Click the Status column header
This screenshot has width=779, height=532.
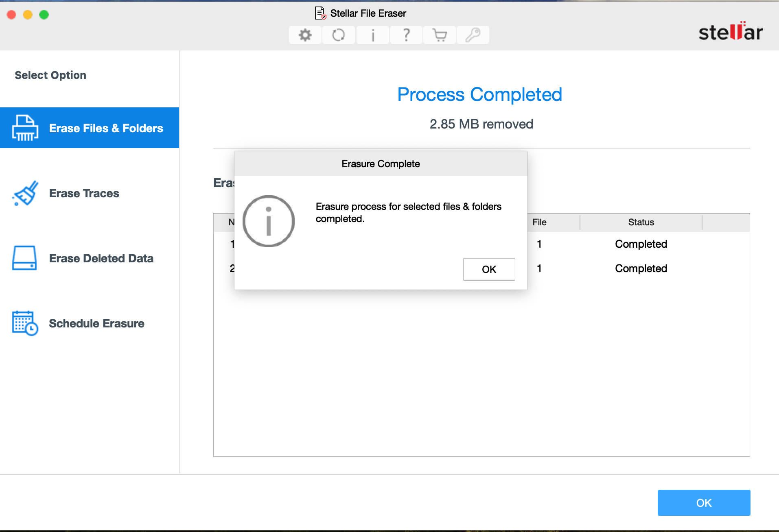click(x=641, y=222)
